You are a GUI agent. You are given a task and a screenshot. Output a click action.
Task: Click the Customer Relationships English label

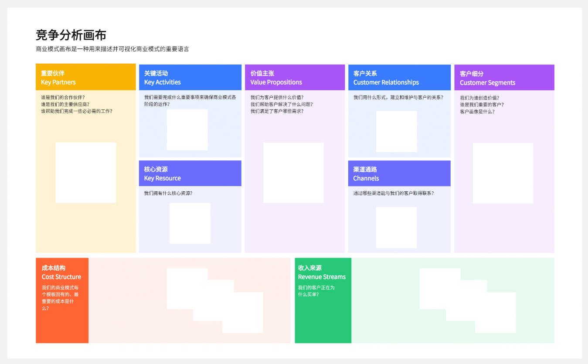[386, 83]
